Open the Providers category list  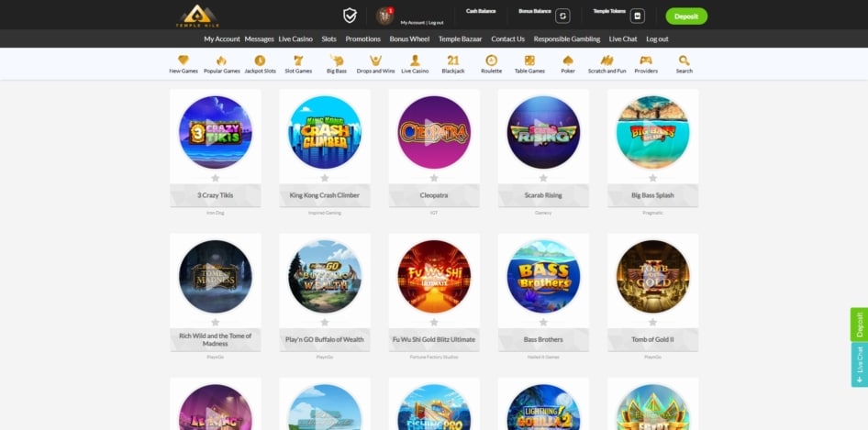[645, 61]
